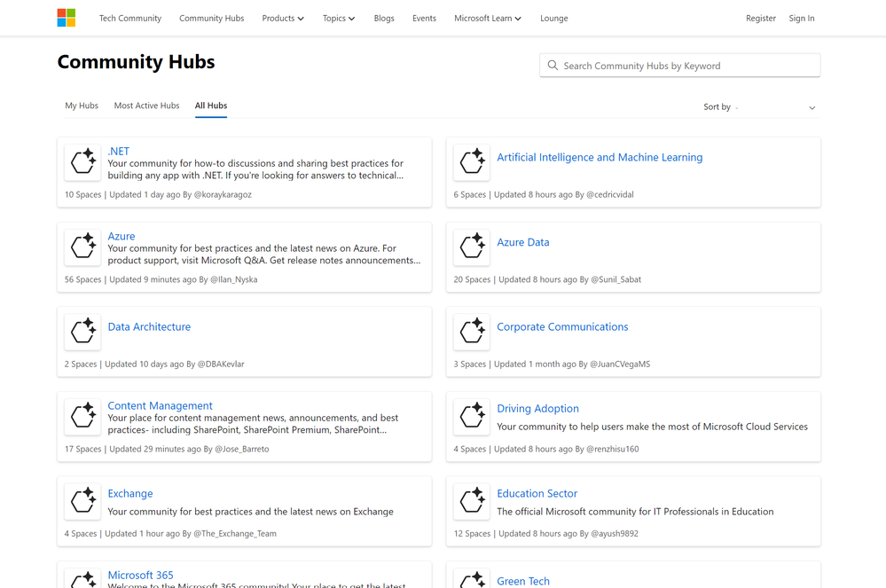
Task: Click '56 Spaces | Updated 9 minutes ago By @Ilan_Nyska'
Action: pos(161,279)
